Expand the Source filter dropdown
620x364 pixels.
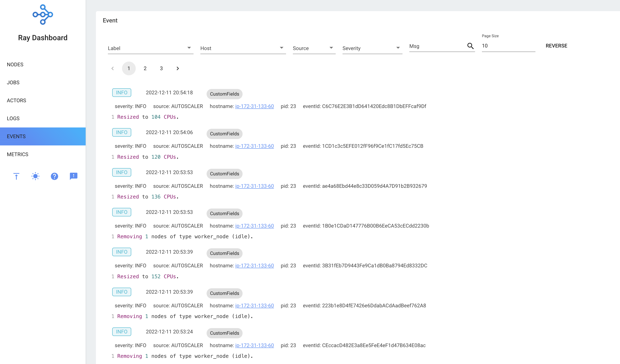pos(314,48)
